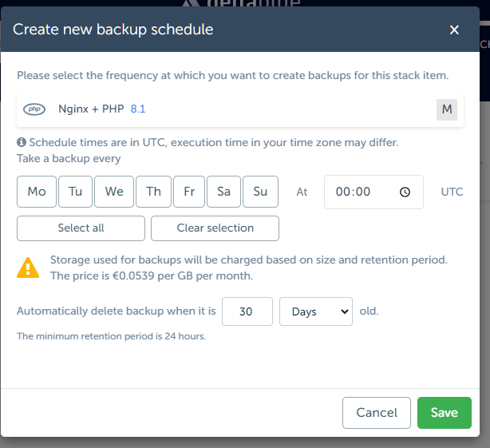Enable Friday backup day

(x=189, y=192)
